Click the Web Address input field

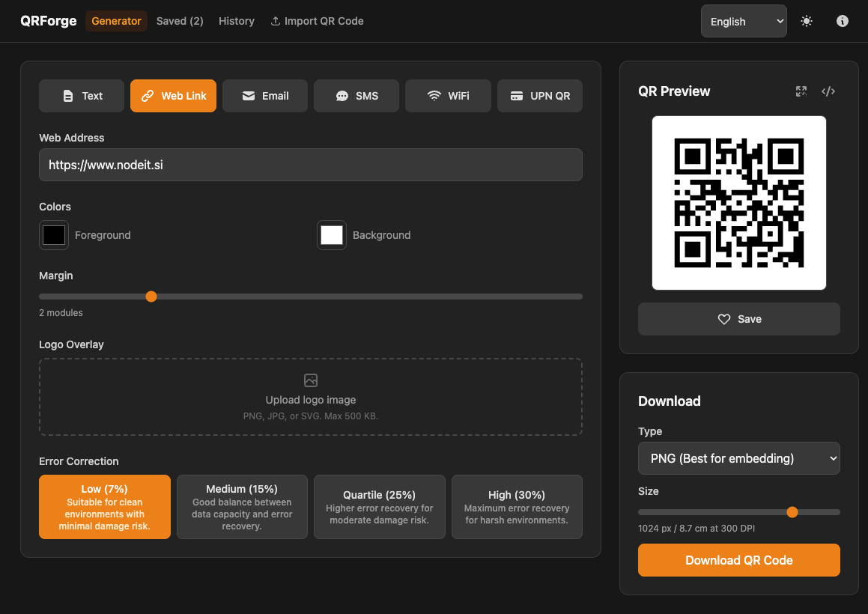[x=310, y=165]
